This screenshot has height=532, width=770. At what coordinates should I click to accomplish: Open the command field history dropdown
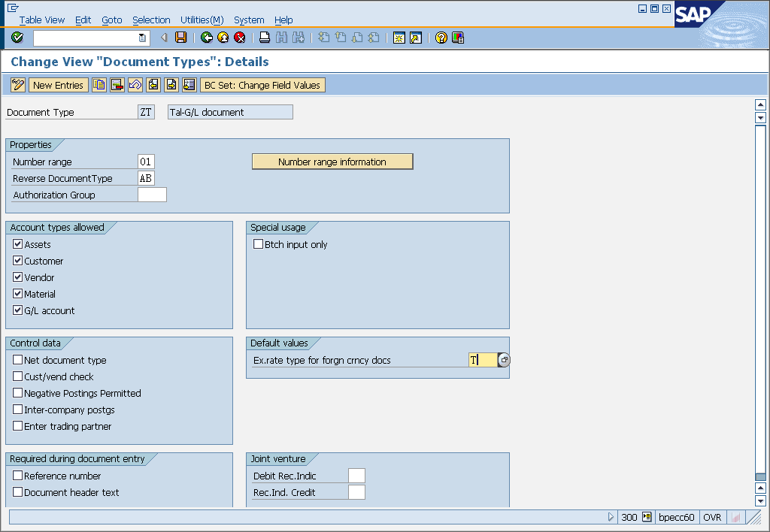[142, 38]
